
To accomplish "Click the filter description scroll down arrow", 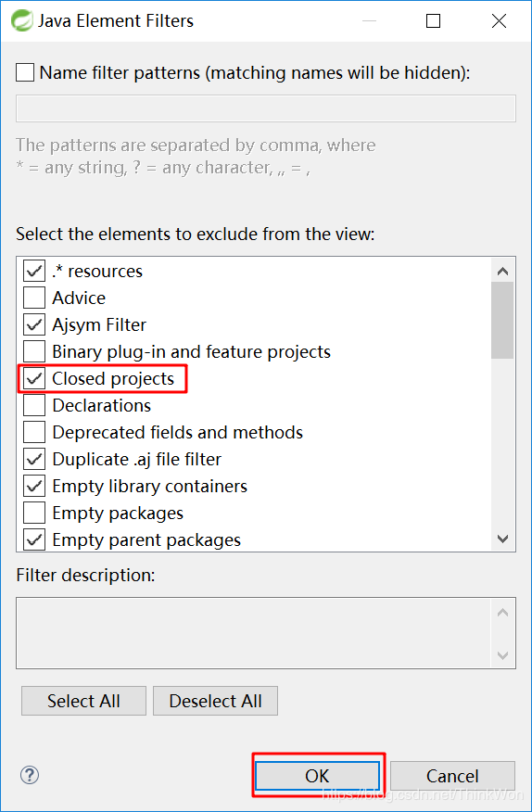I will tap(502, 655).
